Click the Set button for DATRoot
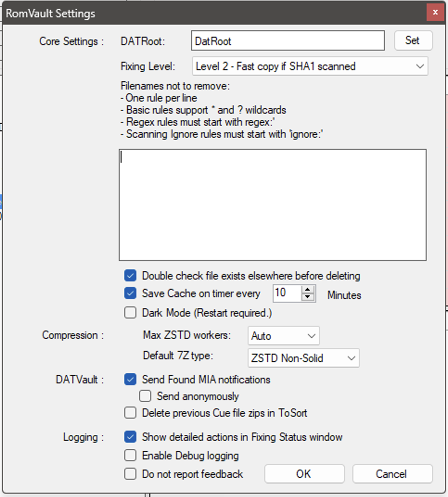Image resolution: width=448 pixels, height=497 pixels. pos(413,41)
